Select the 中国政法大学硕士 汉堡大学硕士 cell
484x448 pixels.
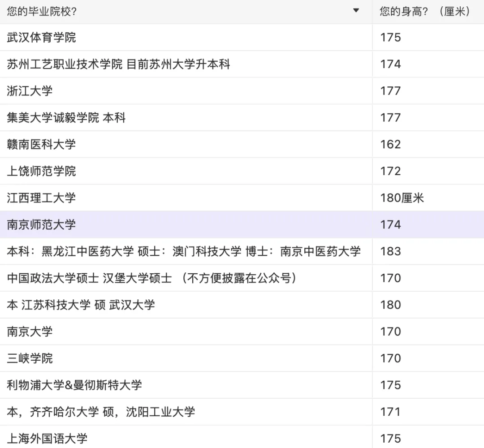click(x=186, y=278)
